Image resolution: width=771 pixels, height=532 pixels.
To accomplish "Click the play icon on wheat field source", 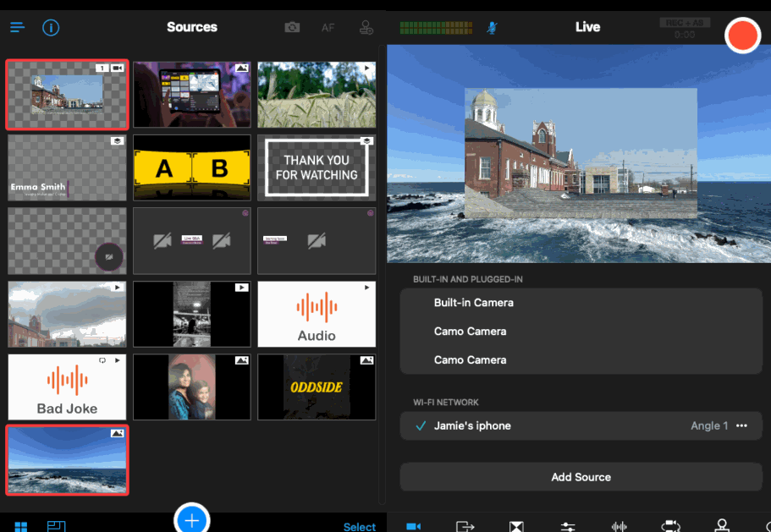I will 366,69.
